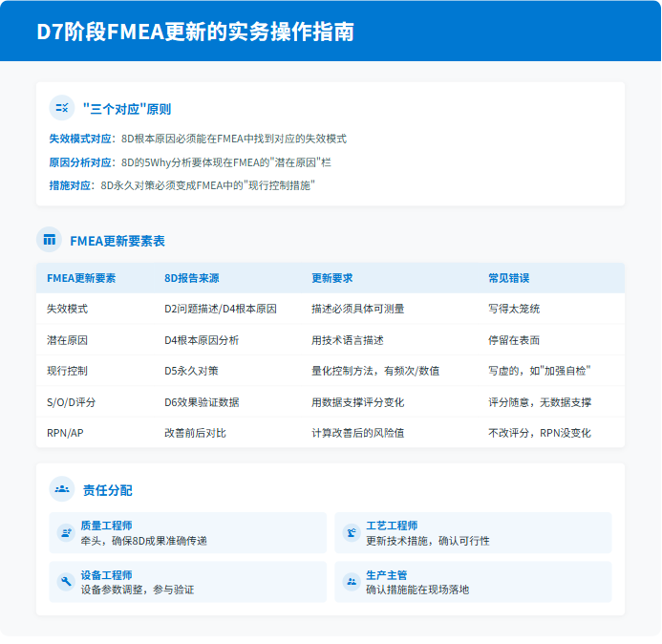Screen dimensions: 662x644
Task: Click the 工艺工程师 role icon
Action: point(352,533)
